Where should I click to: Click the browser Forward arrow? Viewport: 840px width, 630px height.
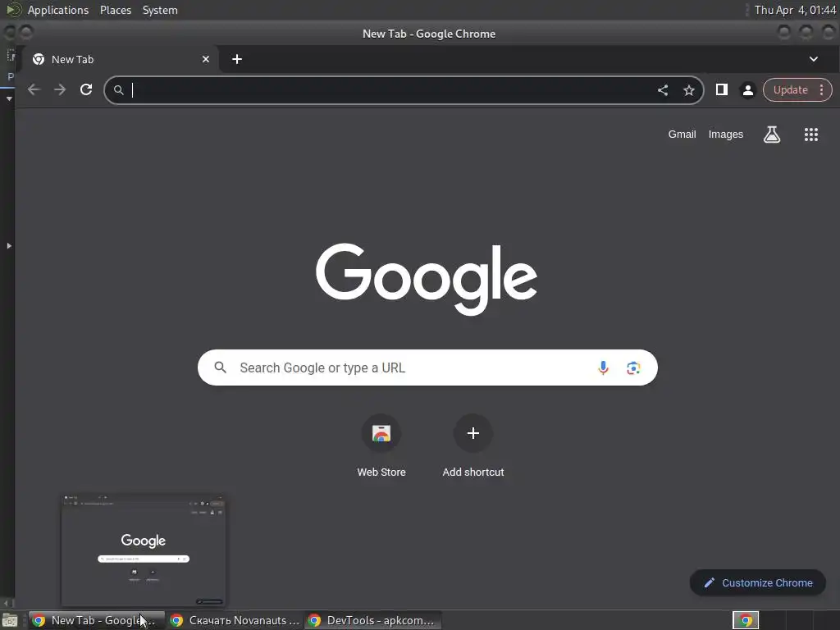pos(60,90)
